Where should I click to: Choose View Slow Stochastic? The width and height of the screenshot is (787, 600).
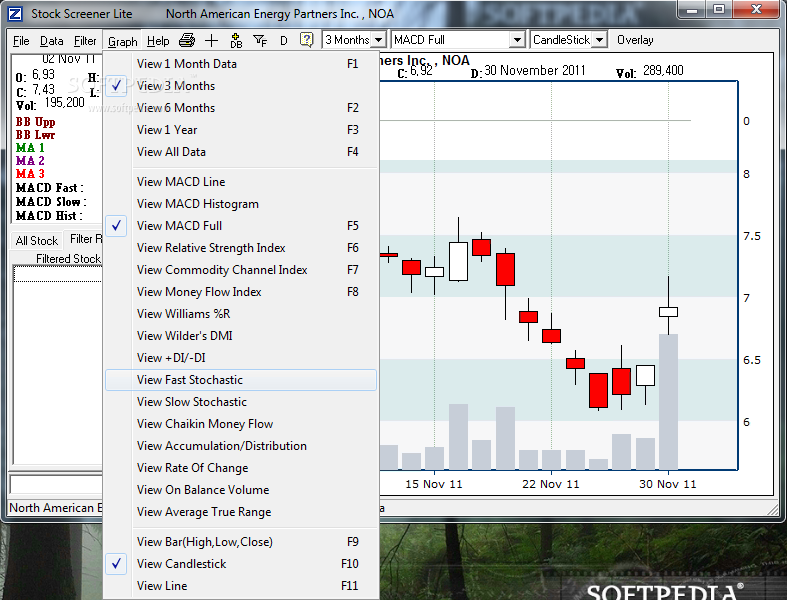click(x=241, y=402)
